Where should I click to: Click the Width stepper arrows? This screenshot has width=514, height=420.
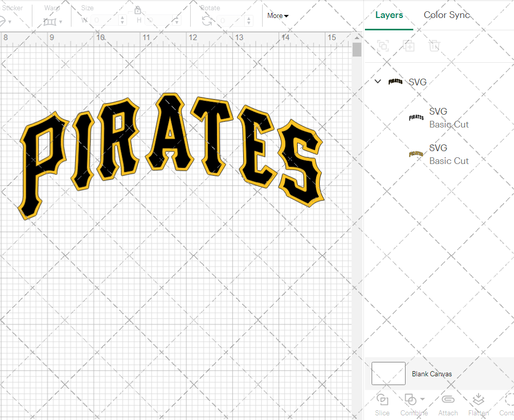(122, 21)
